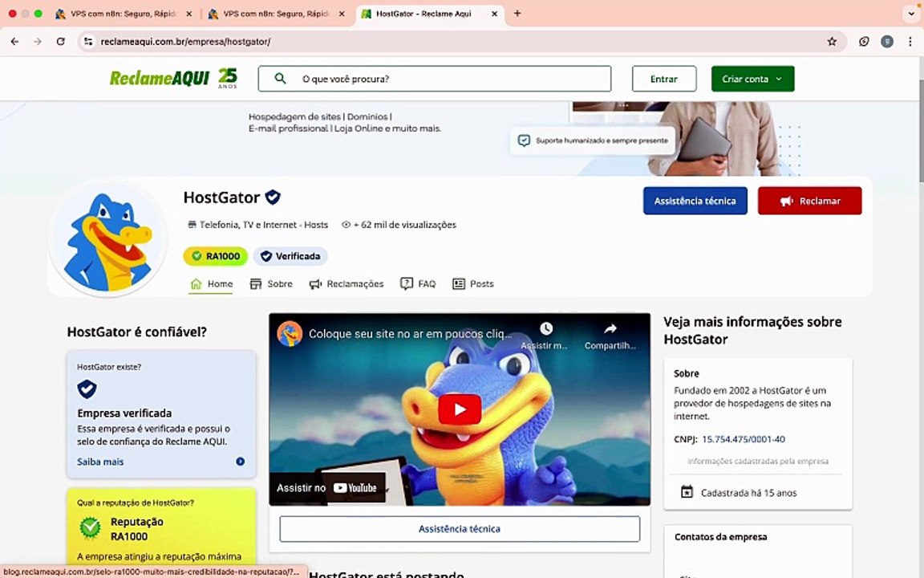924x578 pixels.
Task: Click Assistir no YouTube button
Action: tap(327, 488)
